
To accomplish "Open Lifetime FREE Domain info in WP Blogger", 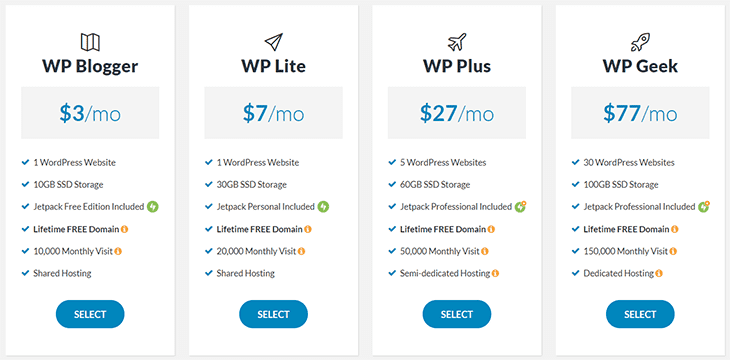I will tap(125, 229).
